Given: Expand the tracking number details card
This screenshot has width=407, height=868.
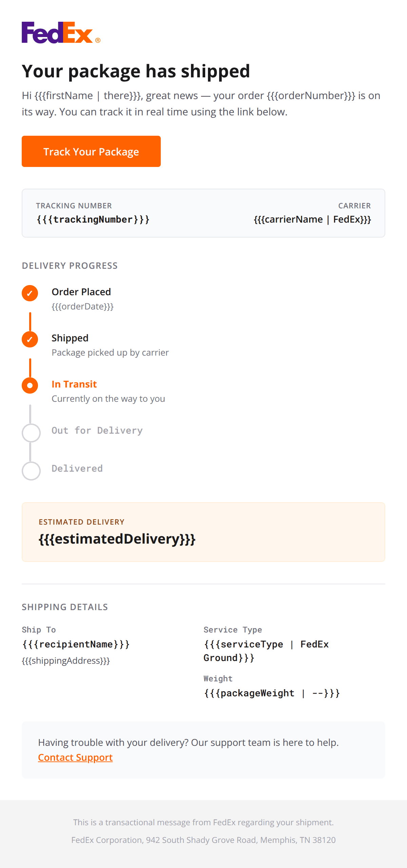Looking at the screenshot, I should 203,213.
